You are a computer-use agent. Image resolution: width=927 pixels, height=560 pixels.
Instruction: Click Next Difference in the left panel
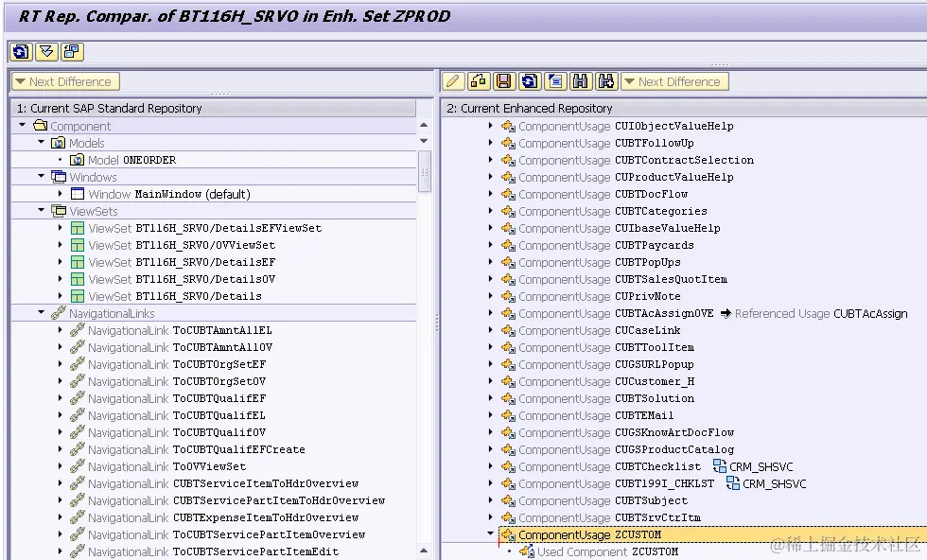point(65,81)
